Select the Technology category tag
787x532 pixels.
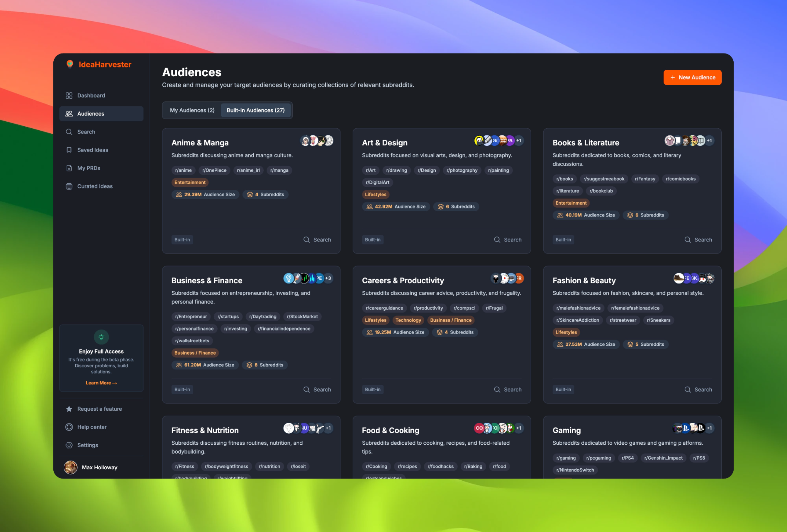(x=408, y=320)
